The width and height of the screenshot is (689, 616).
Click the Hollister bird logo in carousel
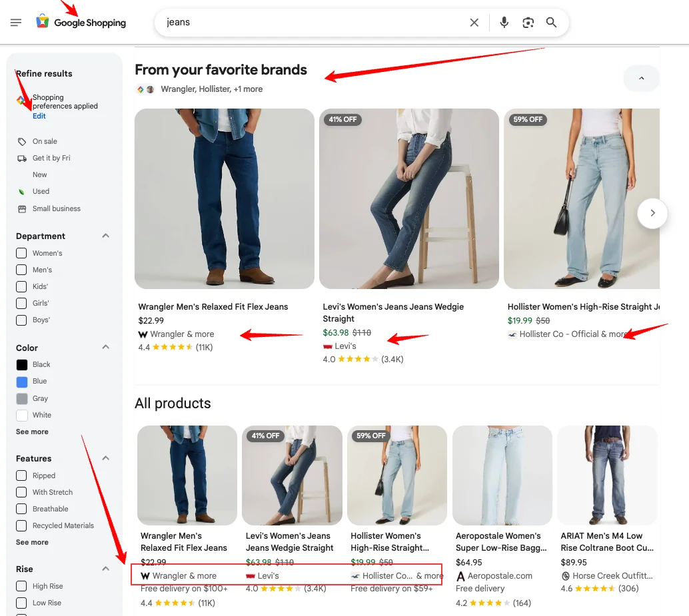click(x=512, y=334)
